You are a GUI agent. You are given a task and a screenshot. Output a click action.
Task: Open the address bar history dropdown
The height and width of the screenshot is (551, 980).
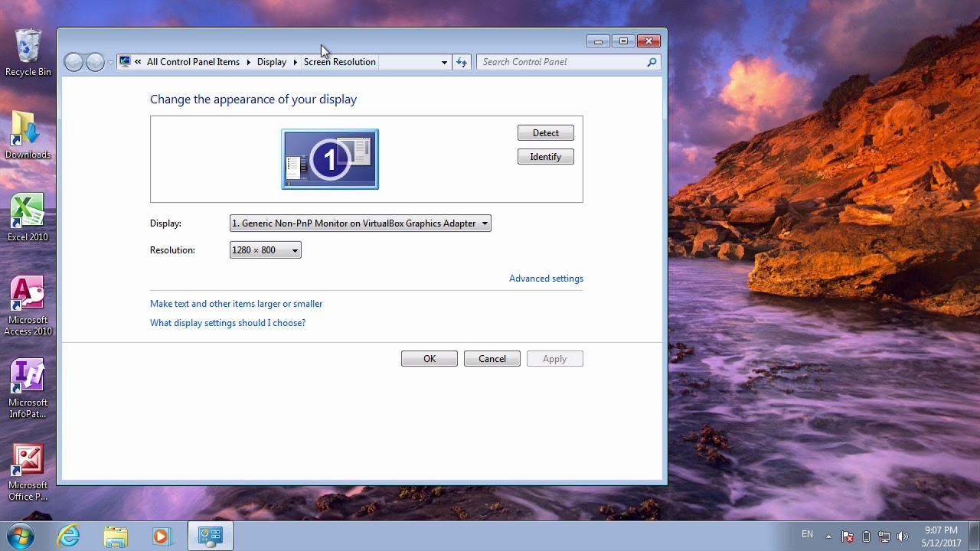(x=444, y=62)
